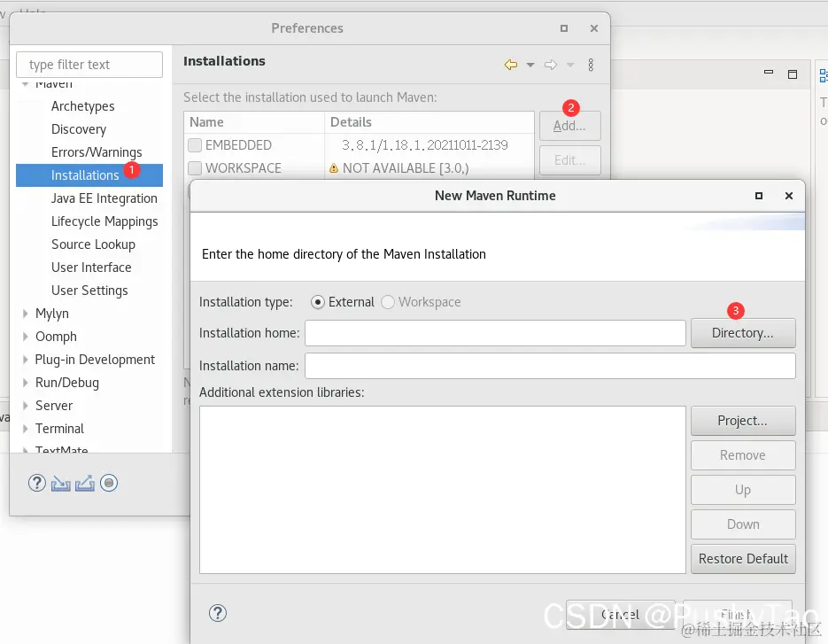The width and height of the screenshot is (828, 644).
Task: Open User Interface preferences page
Action: coord(91,268)
